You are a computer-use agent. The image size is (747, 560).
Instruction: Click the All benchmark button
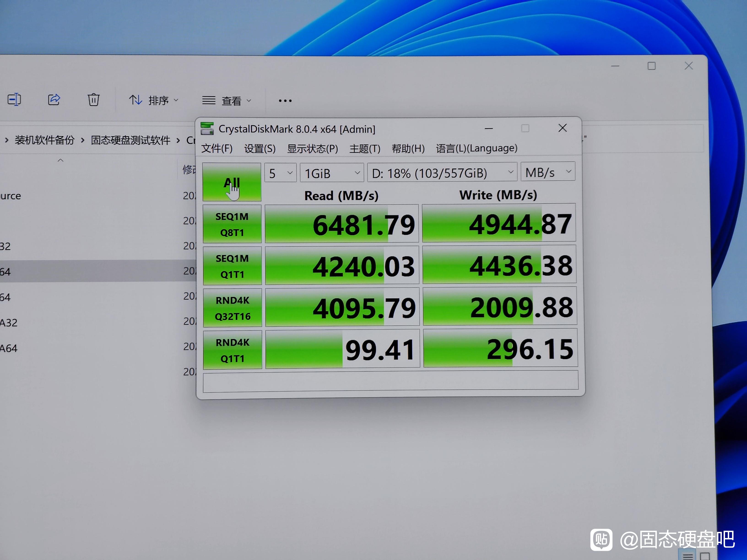[232, 182]
